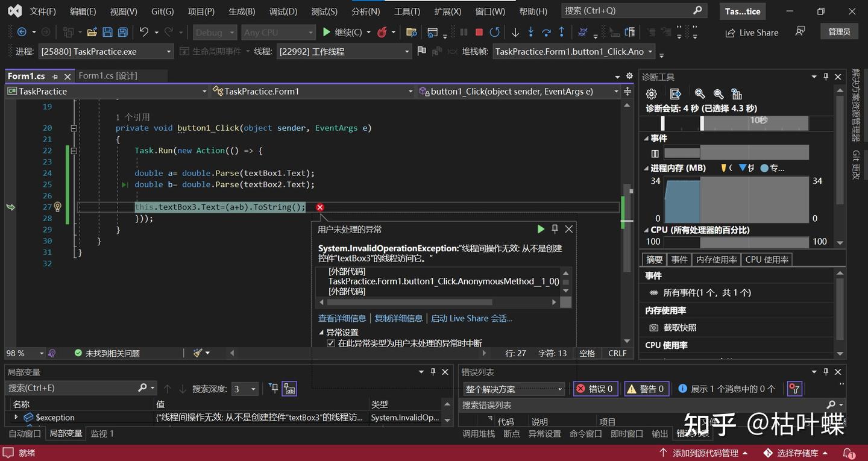Image resolution: width=868 pixels, height=461 pixels.
Task: Open the search depth dropdown showing 3
Action: 245,389
